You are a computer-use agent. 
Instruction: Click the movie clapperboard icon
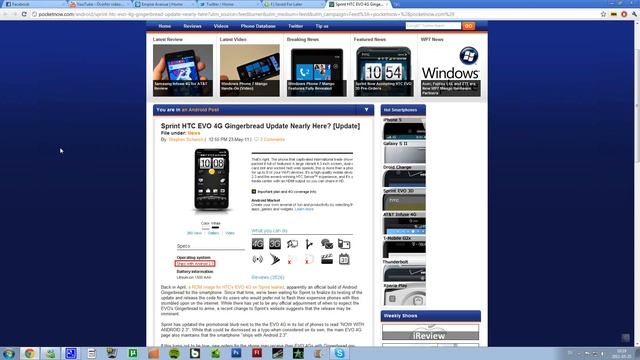point(327,259)
